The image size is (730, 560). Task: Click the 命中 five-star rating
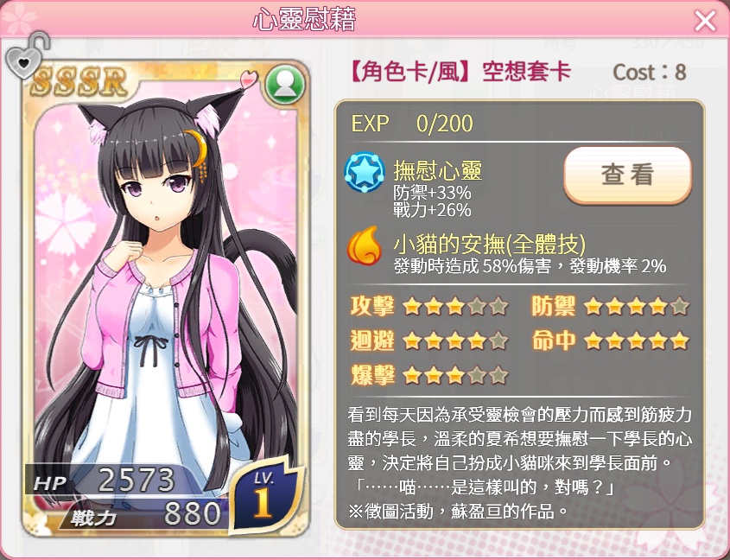[636, 341]
